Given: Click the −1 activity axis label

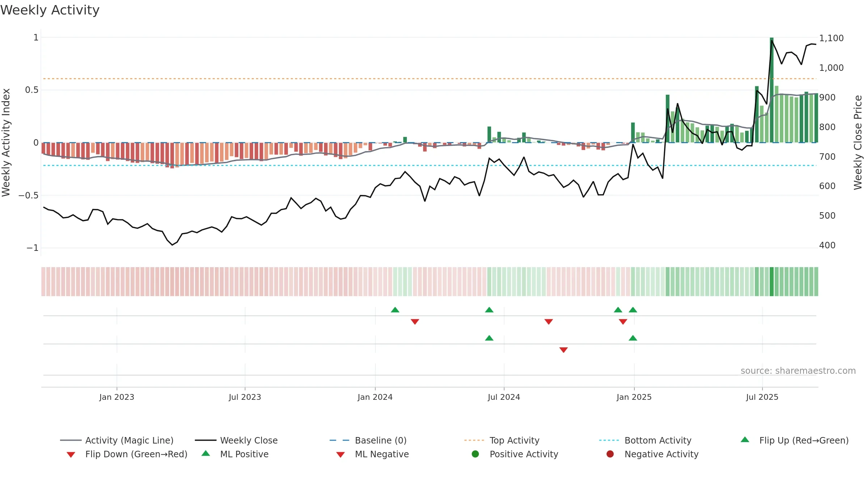Looking at the screenshot, I should pyautogui.click(x=32, y=248).
